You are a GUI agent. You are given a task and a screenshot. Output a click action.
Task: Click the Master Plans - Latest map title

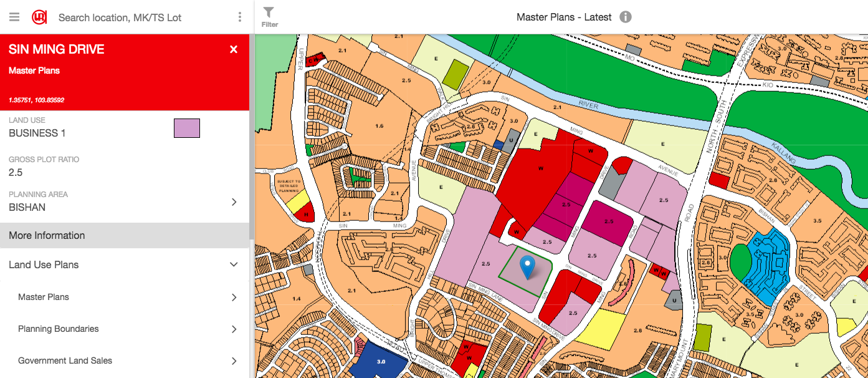564,17
